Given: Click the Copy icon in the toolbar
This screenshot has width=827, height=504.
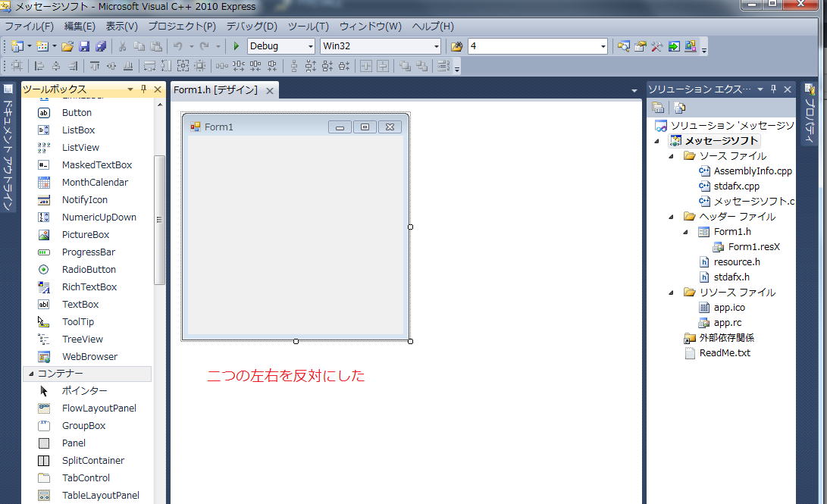Looking at the screenshot, I should 139,46.
